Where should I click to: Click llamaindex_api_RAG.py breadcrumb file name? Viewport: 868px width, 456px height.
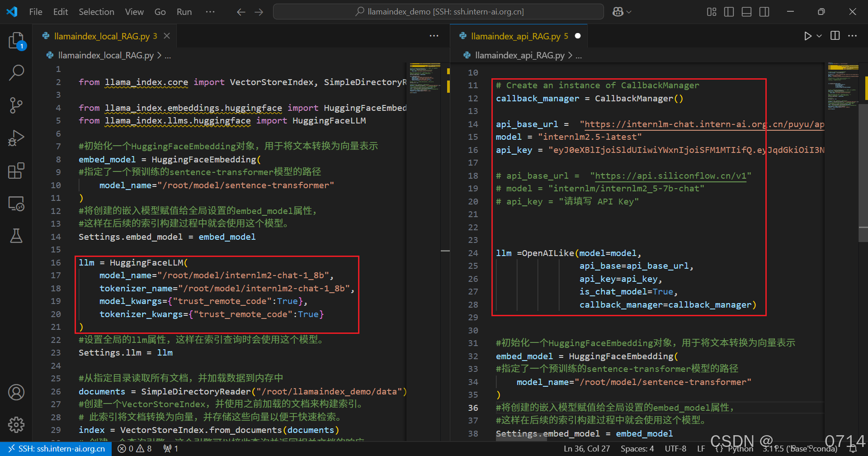519,55
